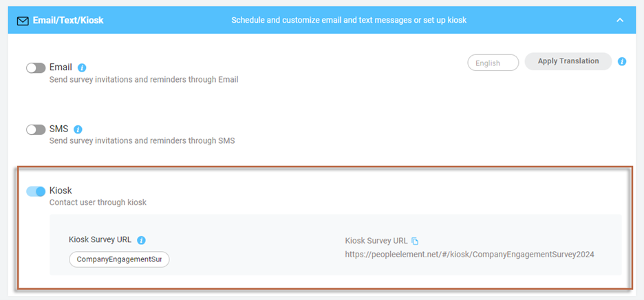
Task: Click the Email/Text/Kiosk section title
Action: [68, 20]
